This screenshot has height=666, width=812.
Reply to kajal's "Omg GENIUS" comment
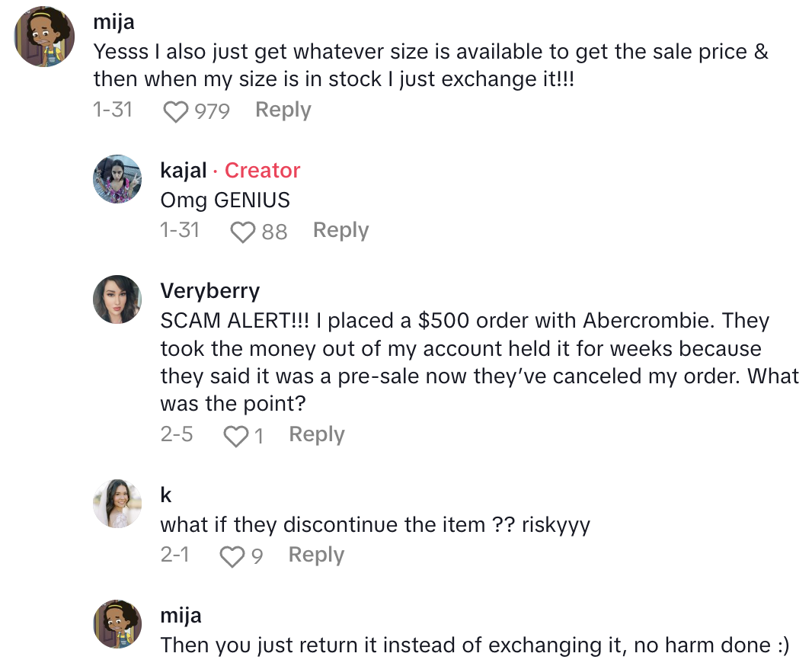click(340, 230)
